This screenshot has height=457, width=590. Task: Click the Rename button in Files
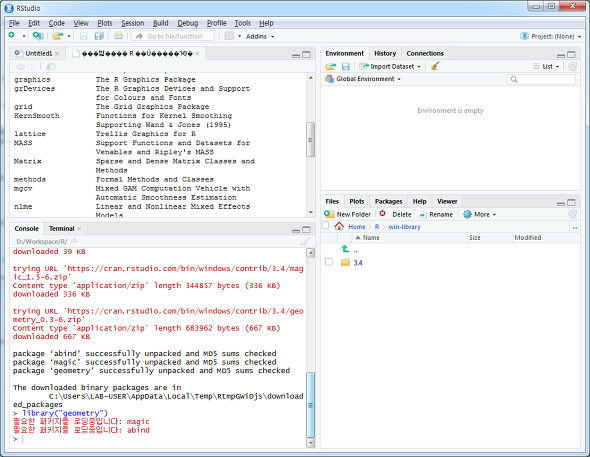[436, 214]
